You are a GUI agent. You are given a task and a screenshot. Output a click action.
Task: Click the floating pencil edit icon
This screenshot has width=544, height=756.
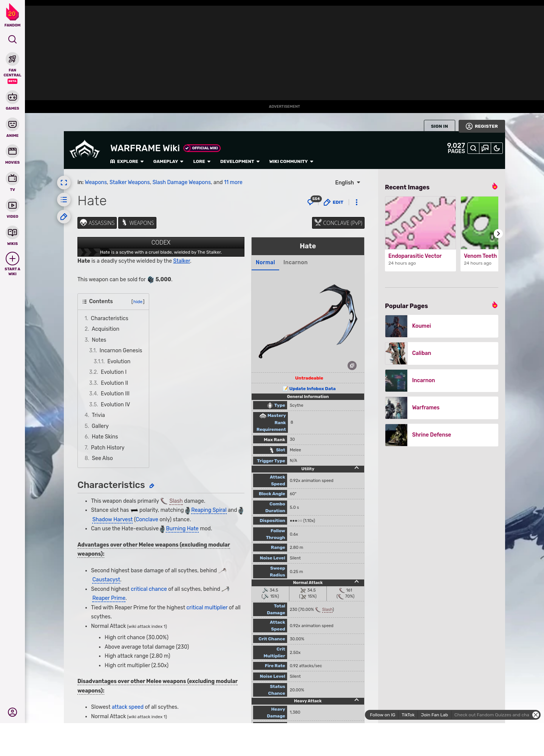64,217
